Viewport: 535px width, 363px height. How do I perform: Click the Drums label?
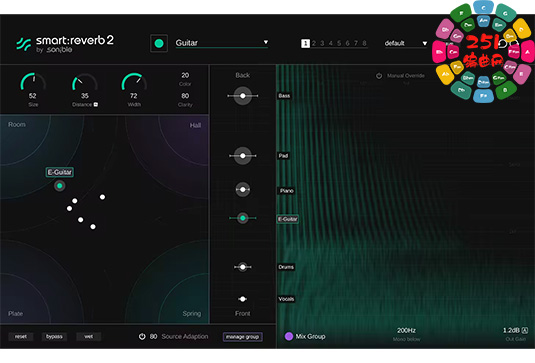[x=286, y=267]
